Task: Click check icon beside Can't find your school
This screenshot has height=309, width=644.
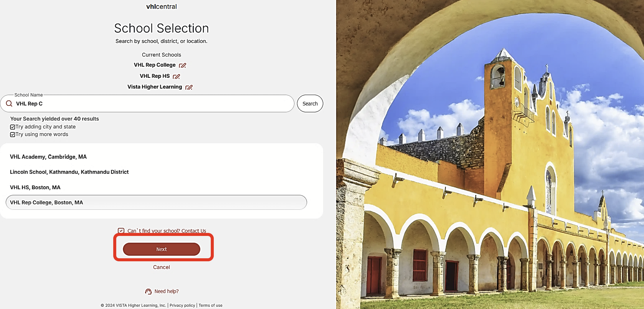Action: click(121, 231)
